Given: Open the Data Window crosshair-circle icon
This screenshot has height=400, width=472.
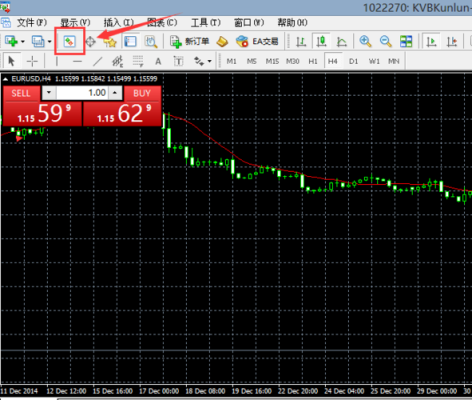Looking at the screenshot, I should 90,42.
